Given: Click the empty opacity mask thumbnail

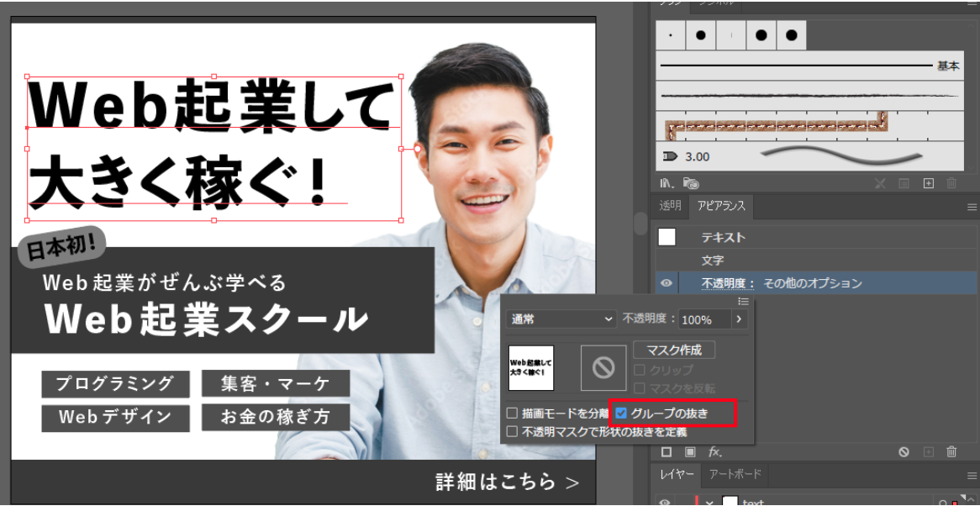Looking at the screenshot, I should tap(603, 368).
